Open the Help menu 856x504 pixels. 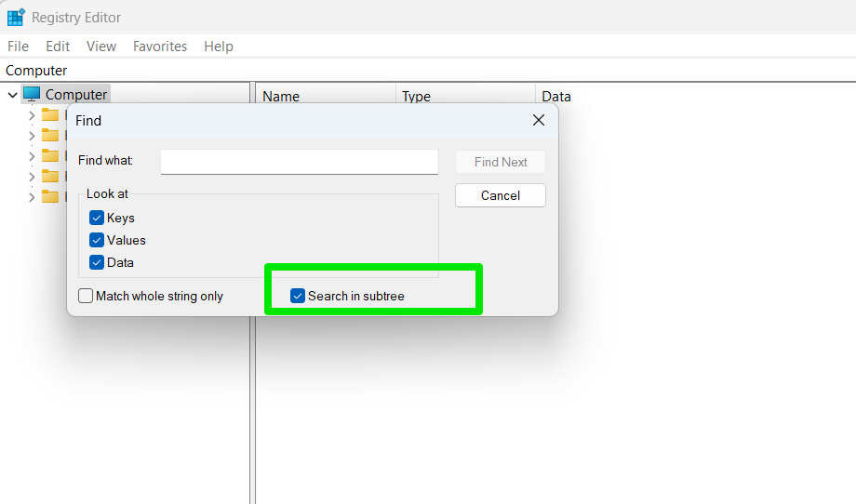click(219, 46)
